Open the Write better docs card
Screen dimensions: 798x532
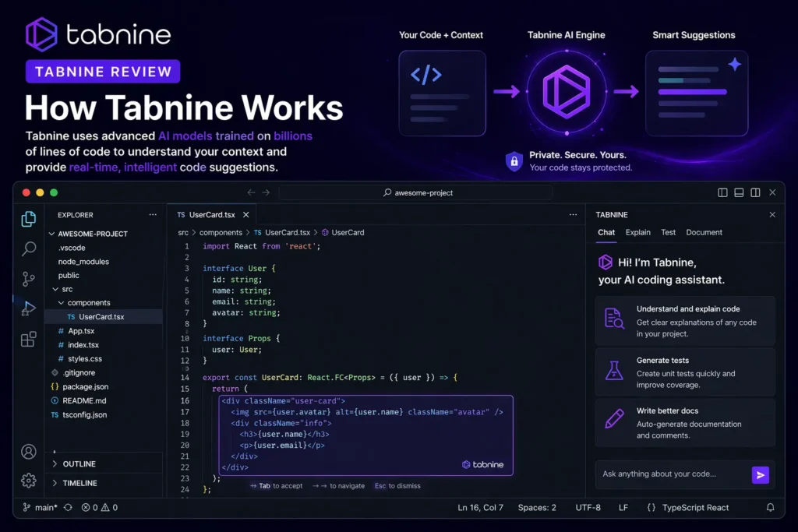click(685, 423)
